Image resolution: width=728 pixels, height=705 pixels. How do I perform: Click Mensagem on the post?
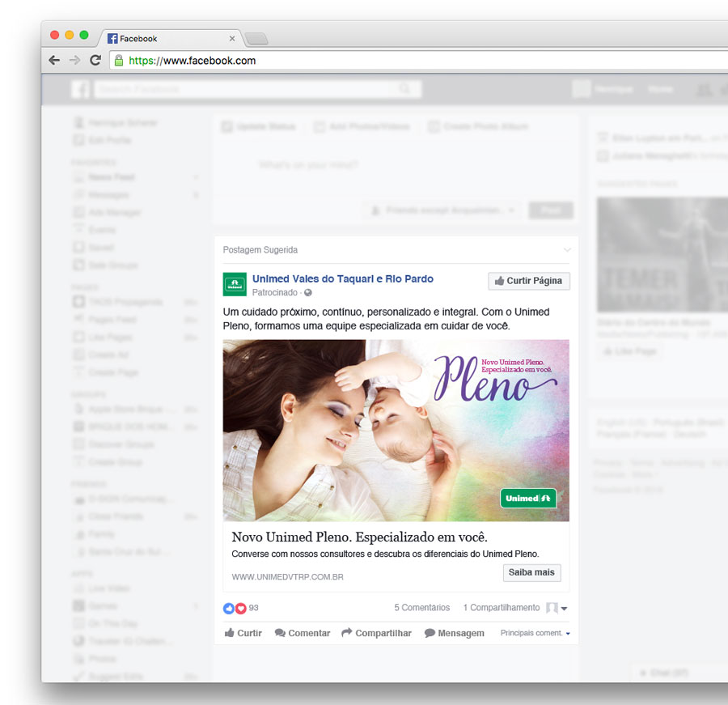(454, 633)
